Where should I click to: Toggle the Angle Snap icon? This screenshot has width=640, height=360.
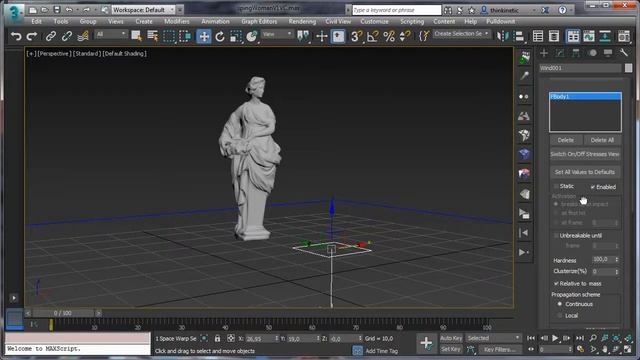pyautogui.click(x=372, y=36)
